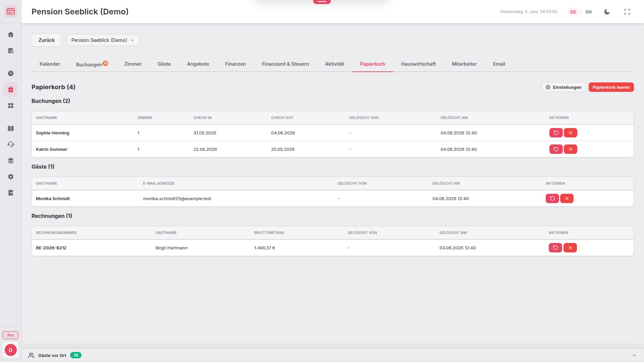Viewport: 644px width, 362px height.
Task: Switch language to EN
Action: coord(588,12)
